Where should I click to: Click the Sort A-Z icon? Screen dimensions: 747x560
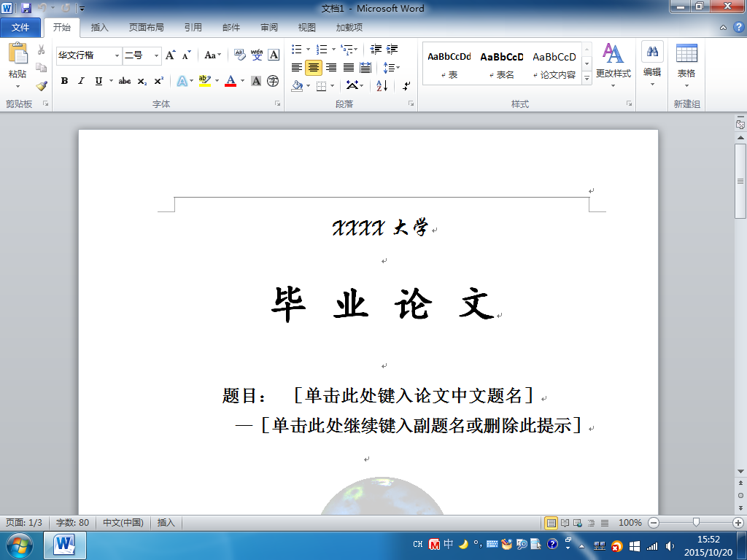382,86
